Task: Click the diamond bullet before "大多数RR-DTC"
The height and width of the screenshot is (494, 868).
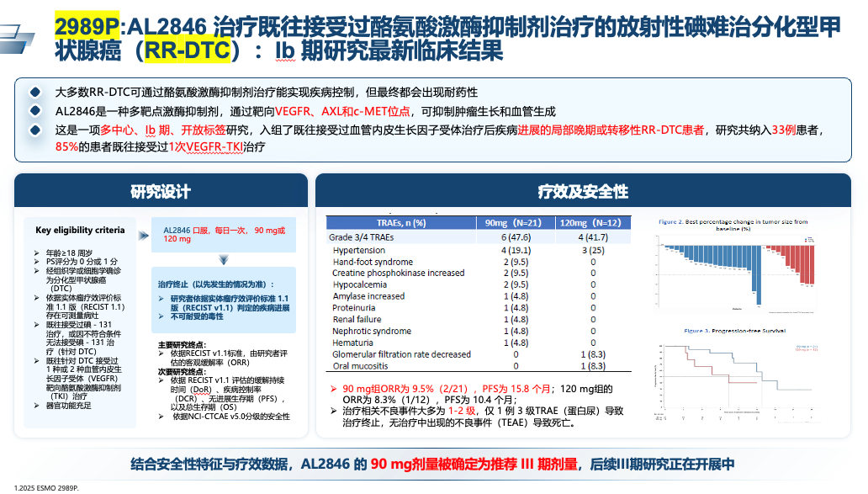Action: pyautogui.click(x=34, y=92)
